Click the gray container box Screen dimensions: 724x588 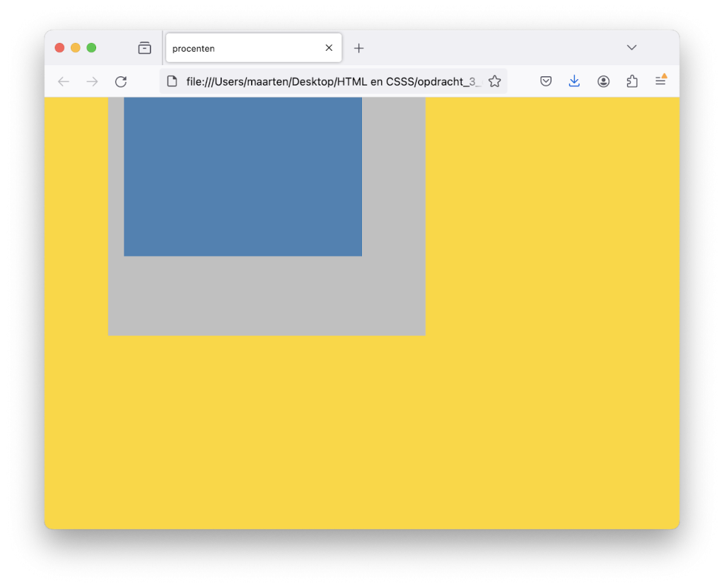267,297
